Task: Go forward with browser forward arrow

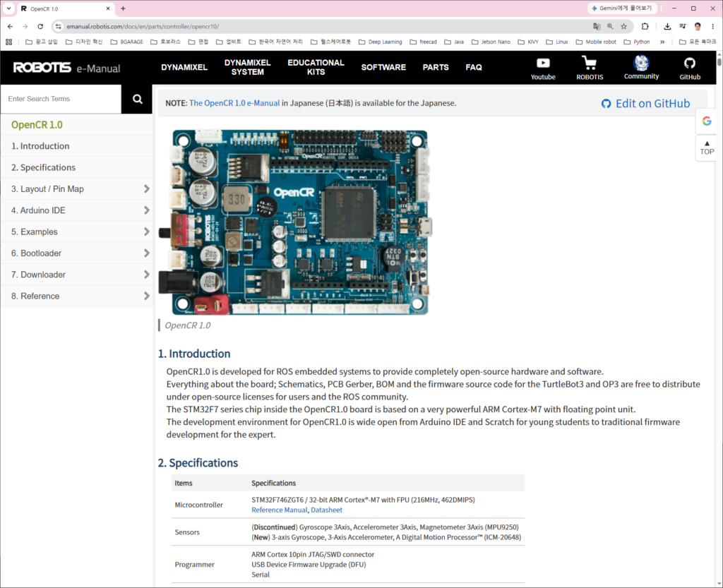Action: coord(25,26)
